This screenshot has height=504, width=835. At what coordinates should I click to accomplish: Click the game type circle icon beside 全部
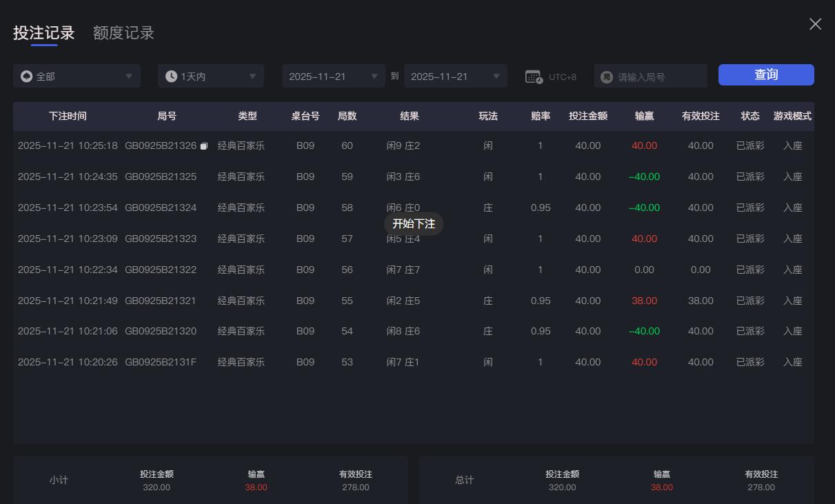pos(26,76)
